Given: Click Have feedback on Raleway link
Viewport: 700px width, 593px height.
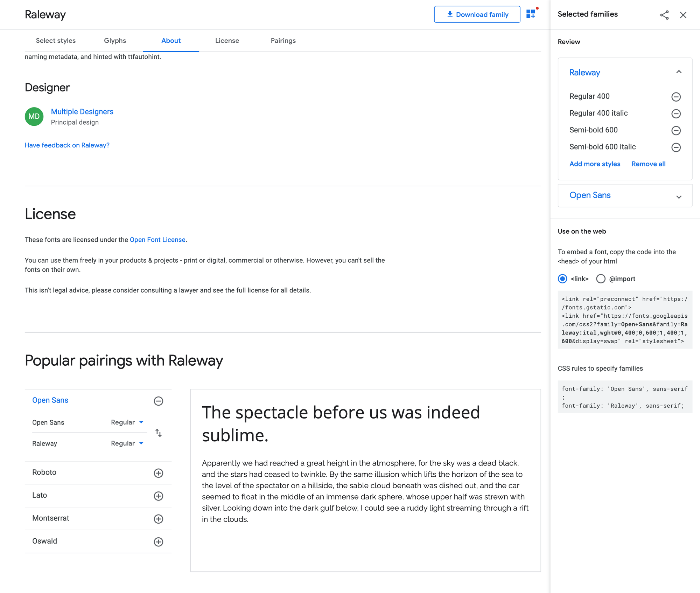Looking at the screenshot, I should pos(67,145).
